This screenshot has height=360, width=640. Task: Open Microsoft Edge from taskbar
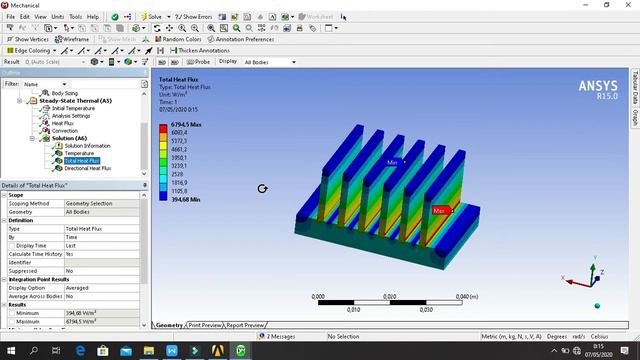click(x=80, y=351)
